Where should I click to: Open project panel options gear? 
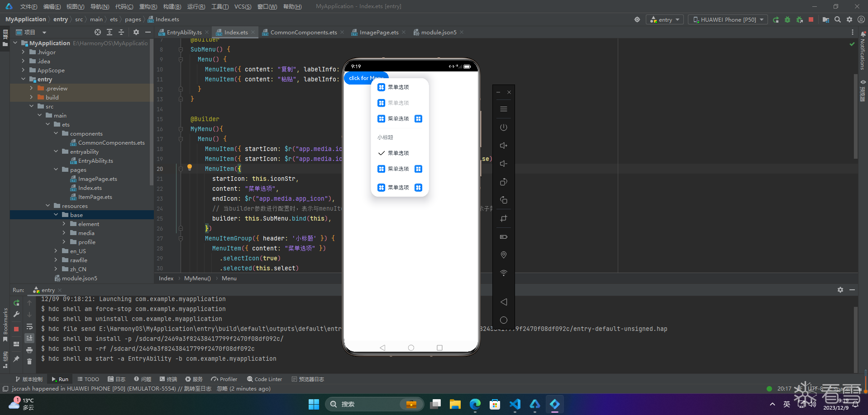coord(136,32)
